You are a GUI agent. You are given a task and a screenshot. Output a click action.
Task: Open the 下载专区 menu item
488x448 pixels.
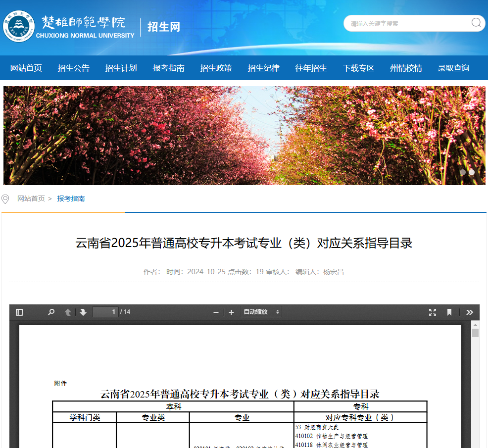(358, 68)
